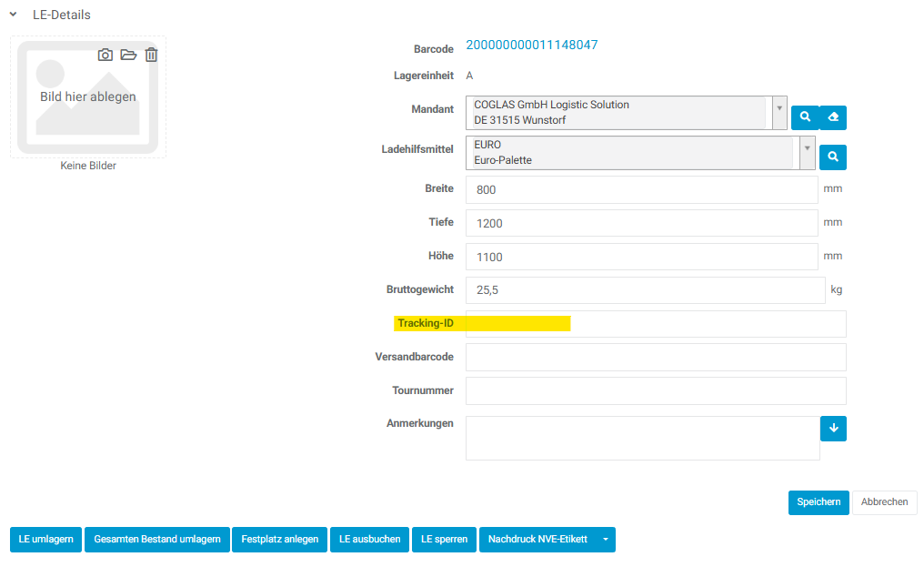924x567 pixels.
Task: Open the Ladehilfsmittel dropdown arrow
Action: point(807,152)
